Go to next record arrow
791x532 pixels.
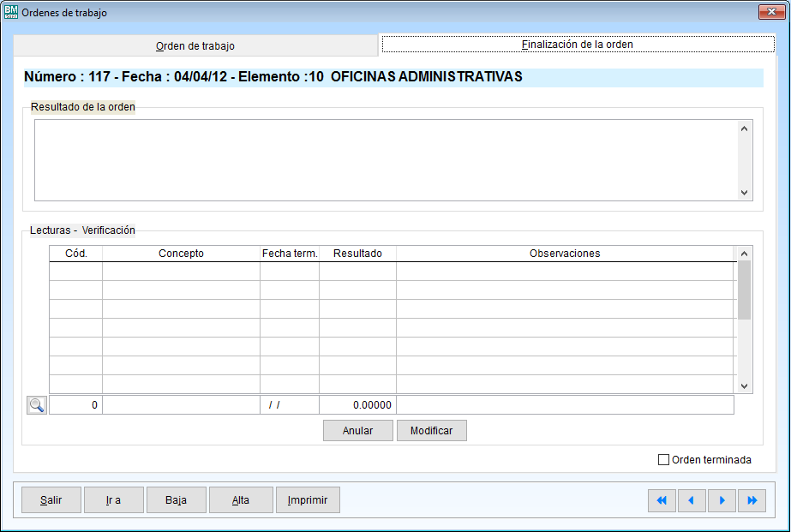tap(722, 500)
